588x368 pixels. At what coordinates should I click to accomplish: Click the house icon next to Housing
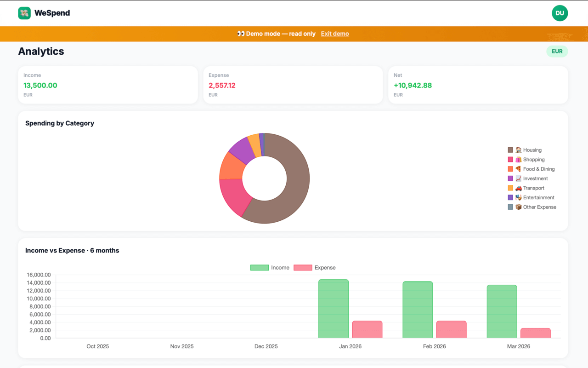point(520,149)
